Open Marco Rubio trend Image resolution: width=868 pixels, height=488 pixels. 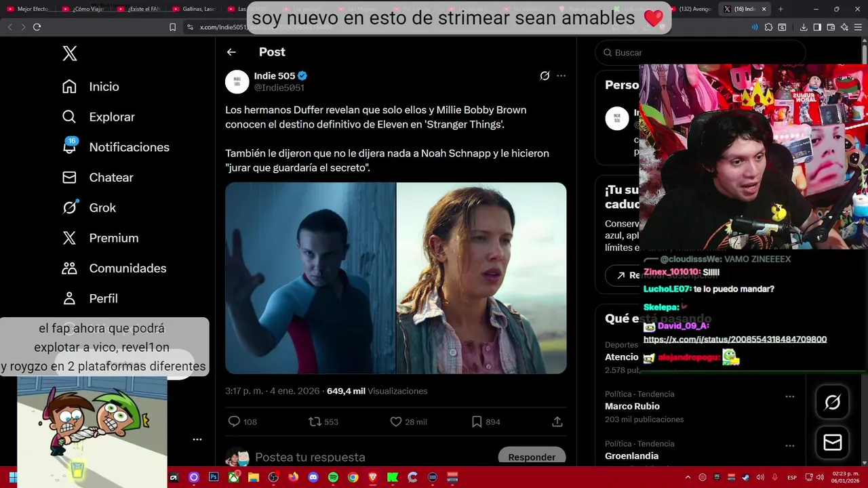(632, 406)
